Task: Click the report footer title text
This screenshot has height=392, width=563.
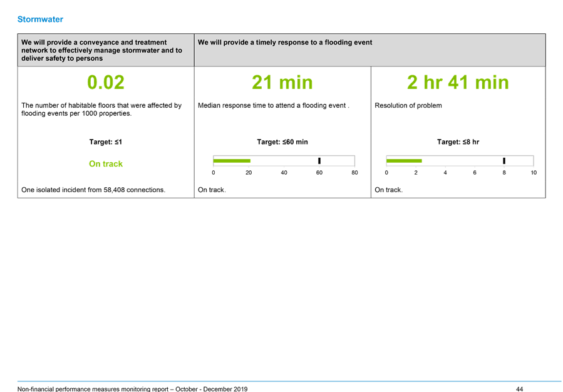Action: pos(133,389)
